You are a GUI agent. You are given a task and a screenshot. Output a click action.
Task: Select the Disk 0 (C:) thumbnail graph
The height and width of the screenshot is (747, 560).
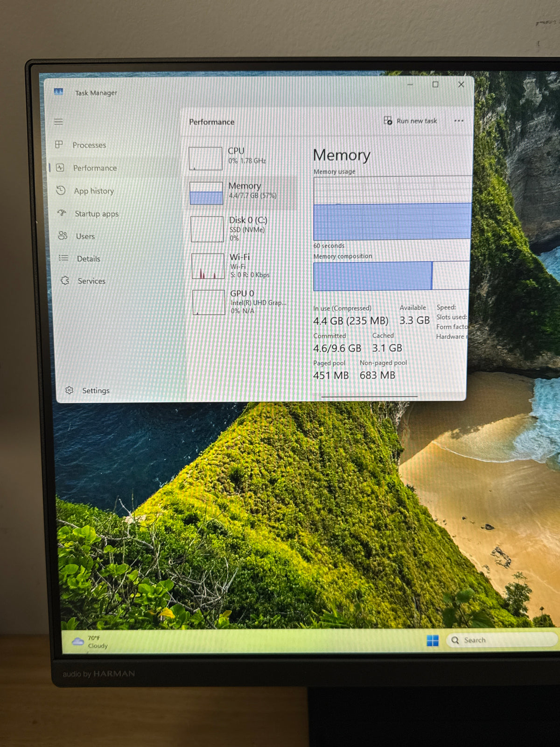(x=207, y=229)
